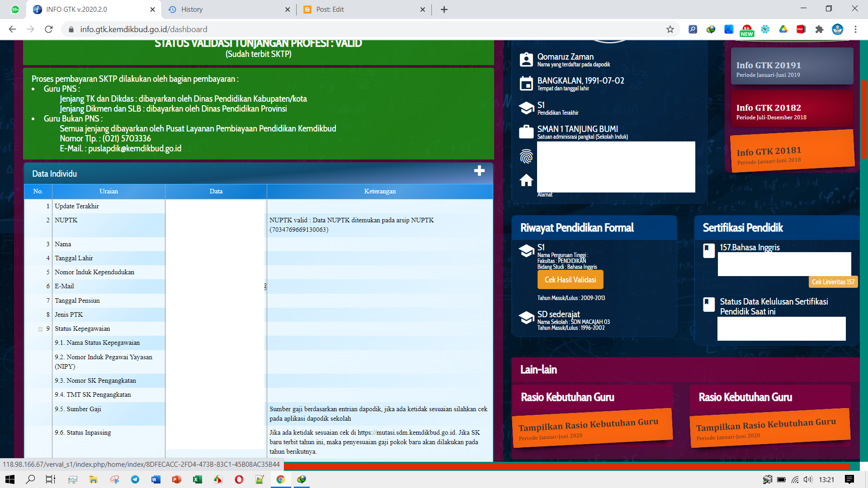Click the fingerprint icon in profile card
This screenshot has height=488, width=868.
pos(526,156)
